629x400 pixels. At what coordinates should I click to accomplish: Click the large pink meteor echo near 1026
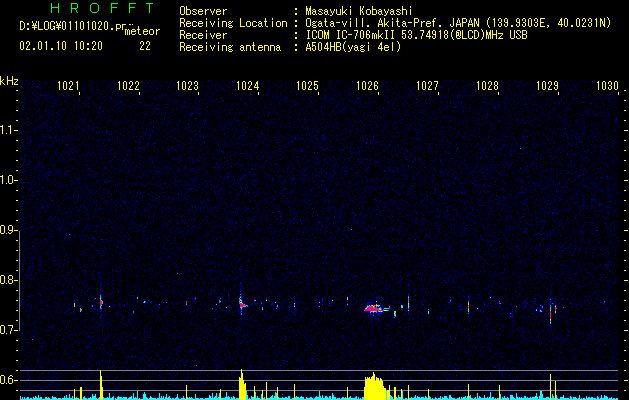tap(374, 309)
